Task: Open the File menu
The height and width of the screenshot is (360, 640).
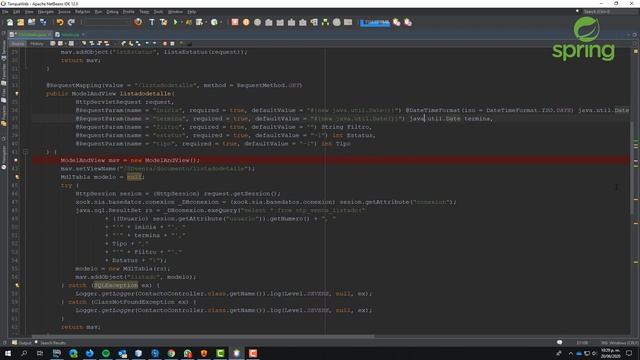Action: pos(5,12)
